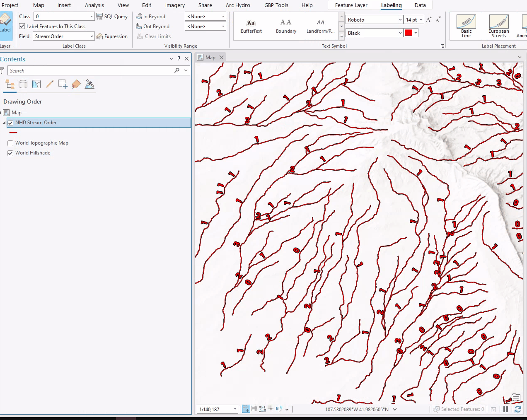Pause map drawing using the status bar icon
Image resolution: width=527 pixels, height=420 pixels.
tap(506, 409)
